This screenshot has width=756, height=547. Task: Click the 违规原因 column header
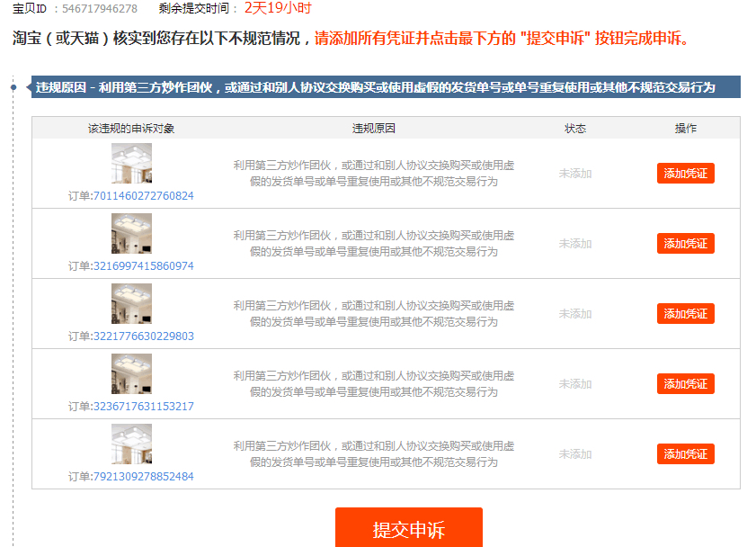(374, 129)
